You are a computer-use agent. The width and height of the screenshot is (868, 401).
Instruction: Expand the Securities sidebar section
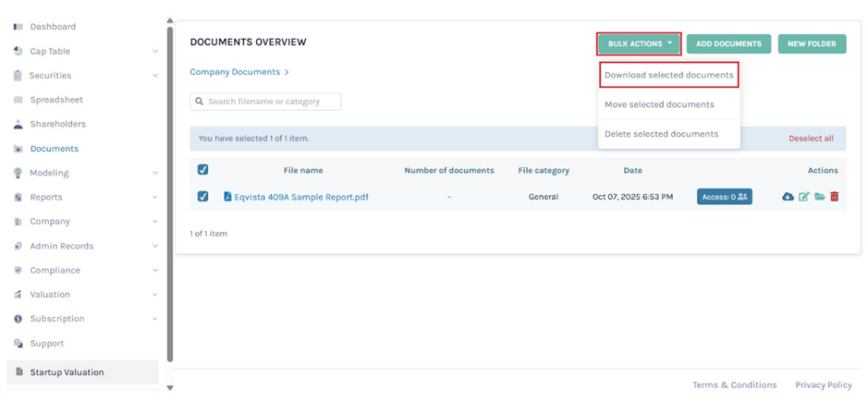[x=154, y=76]
